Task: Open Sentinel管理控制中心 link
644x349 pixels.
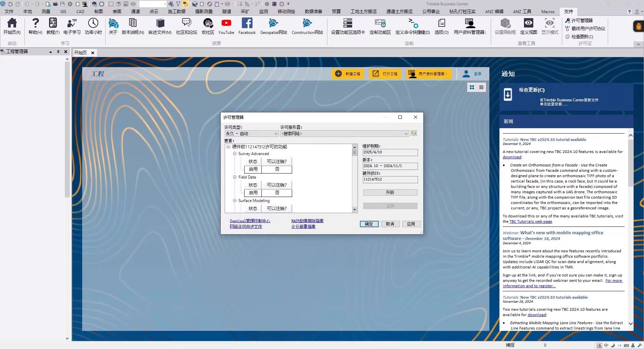Action: tap(250, 221)
